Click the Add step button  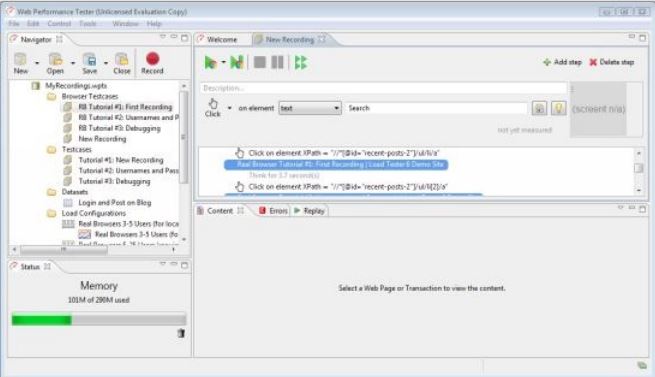(x=562, y=62)
